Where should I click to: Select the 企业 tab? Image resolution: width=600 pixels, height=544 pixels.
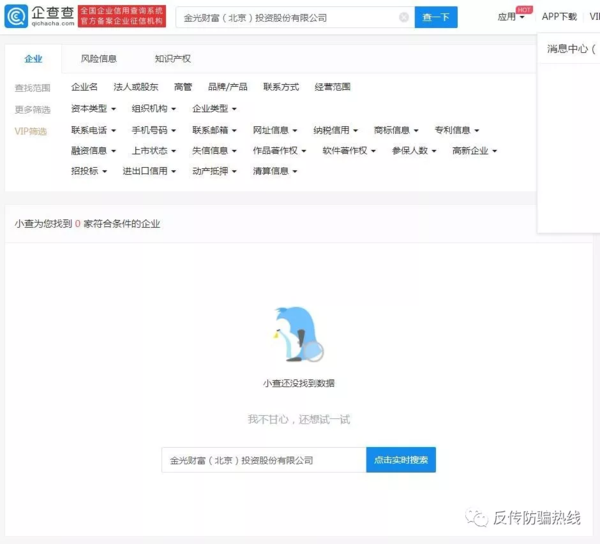(x=34, y=59)
